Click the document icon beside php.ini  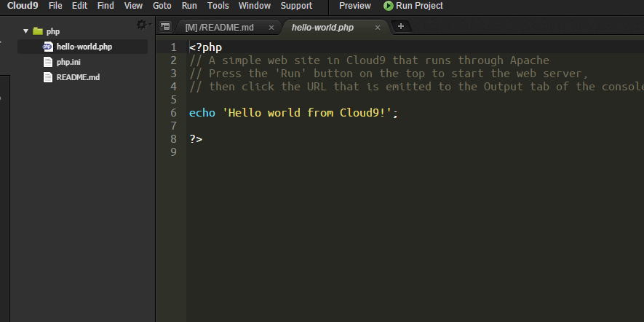[x=48, y=62]
